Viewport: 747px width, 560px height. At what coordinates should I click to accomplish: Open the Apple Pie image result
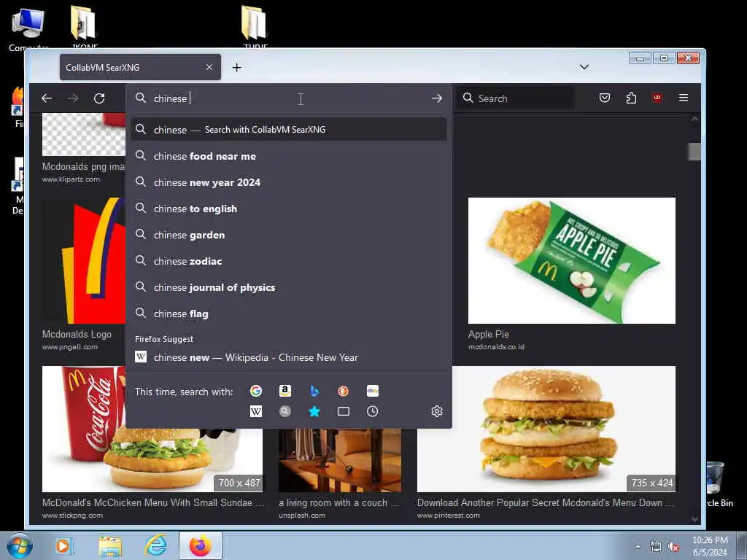(x=572, y=260)
